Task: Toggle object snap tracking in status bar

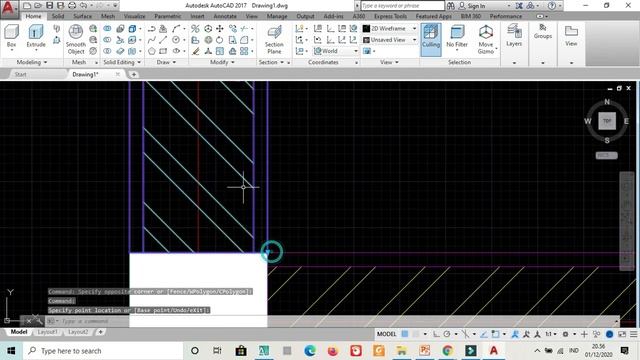Action: click(484, 334)
